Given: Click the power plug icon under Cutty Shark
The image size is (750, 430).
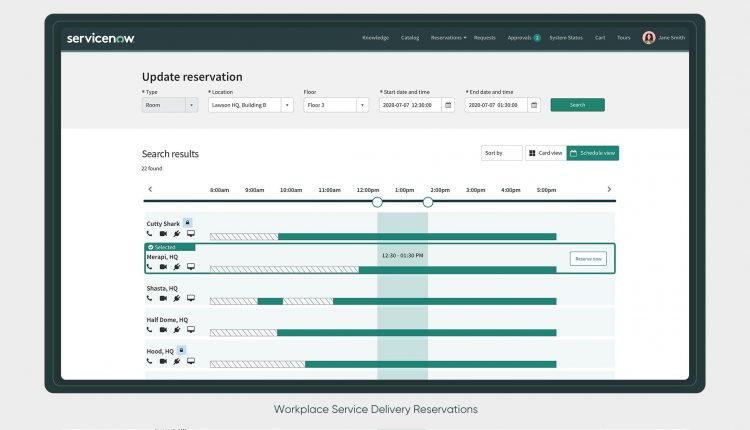Looking at the screenshot, I should pos(176,234).
